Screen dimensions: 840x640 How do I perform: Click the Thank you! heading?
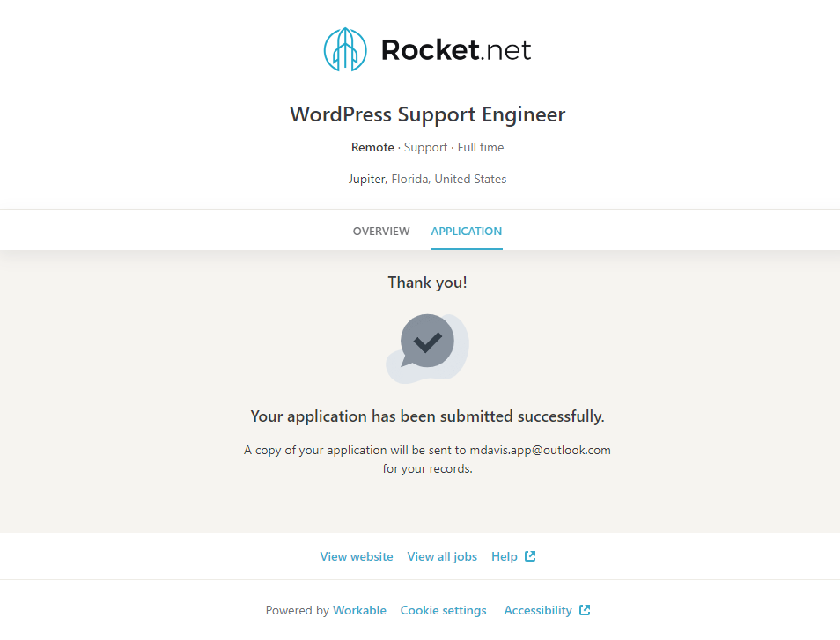[x=427, y=283]
